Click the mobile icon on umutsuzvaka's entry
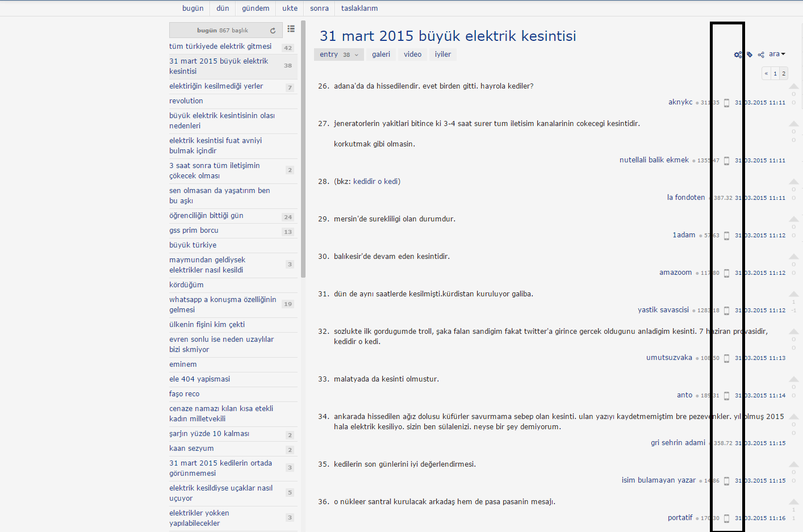 (726, 358)
